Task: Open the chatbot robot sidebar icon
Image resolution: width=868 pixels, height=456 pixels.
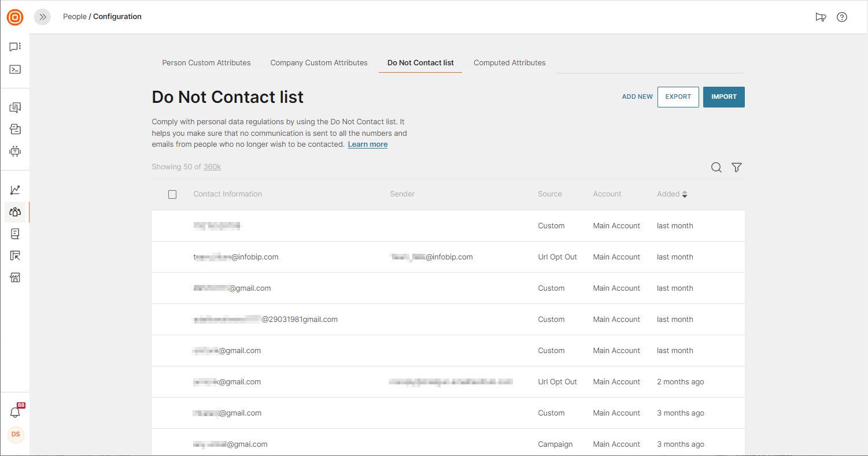Action: [x=15, y=151]
